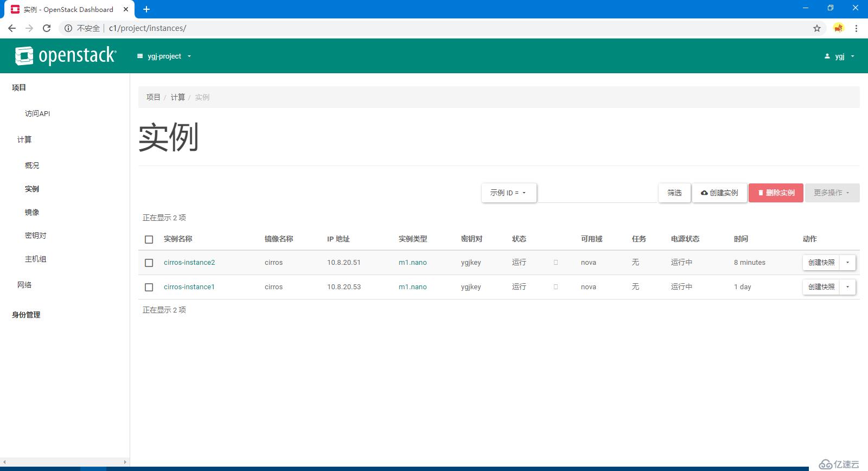Expand actions arrow for cirros-instance2

pyautogui.click(x=847, y=262)
